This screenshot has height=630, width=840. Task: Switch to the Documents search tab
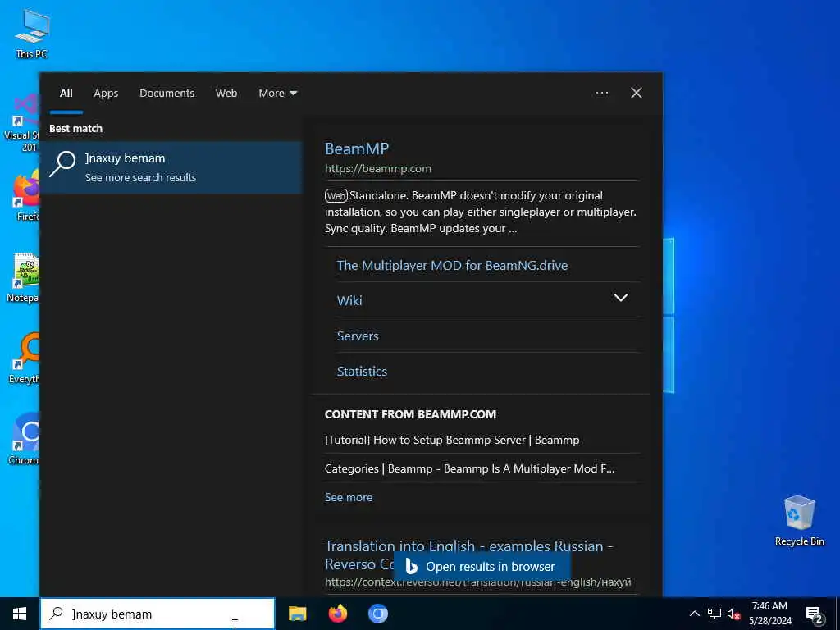(x=167, y=94)
